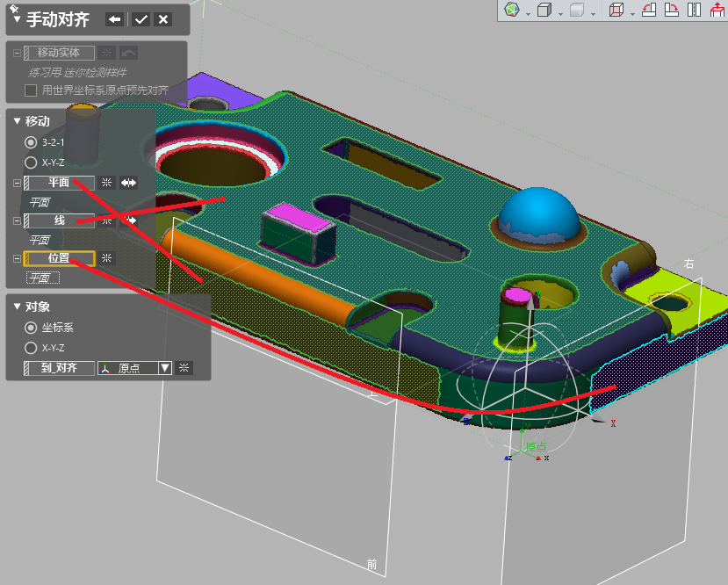The image size is (728, 585).
Task: Select the X-Y-Z radio button under 移动
Action: 31,162
